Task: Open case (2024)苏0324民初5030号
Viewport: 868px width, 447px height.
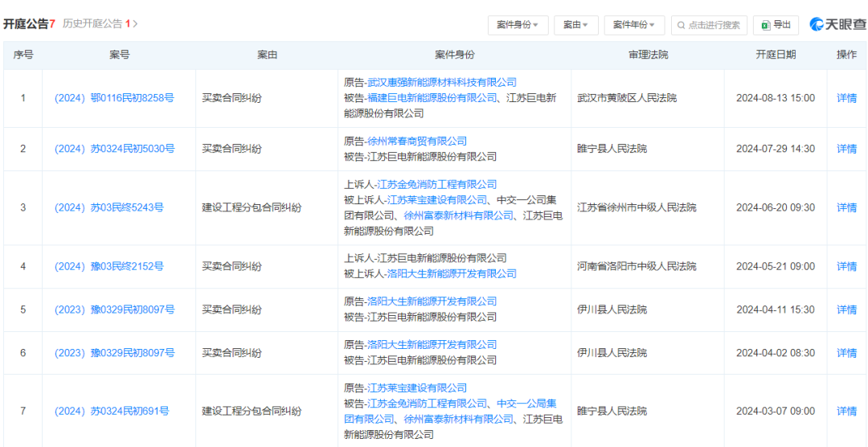Action: coord(114,149)
